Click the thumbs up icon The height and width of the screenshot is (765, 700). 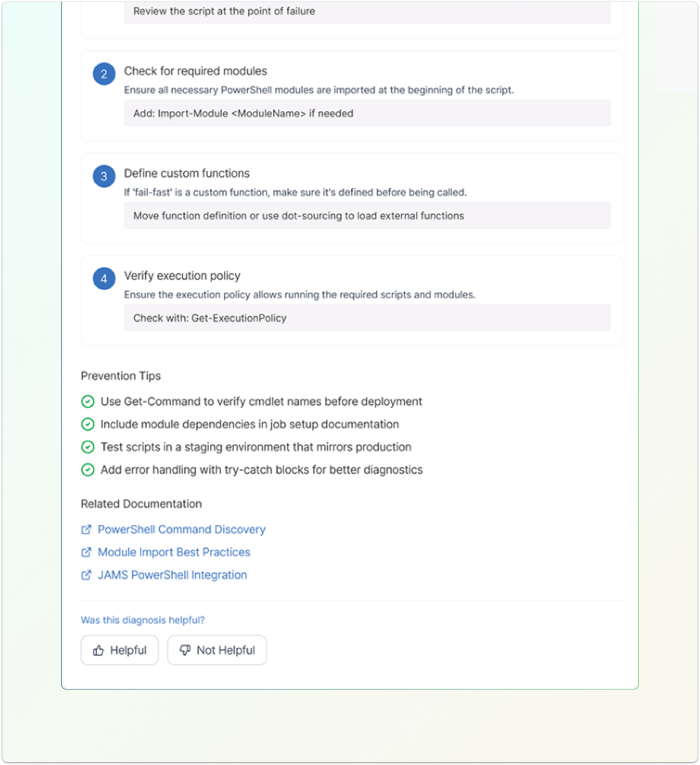tap(98, 650)
